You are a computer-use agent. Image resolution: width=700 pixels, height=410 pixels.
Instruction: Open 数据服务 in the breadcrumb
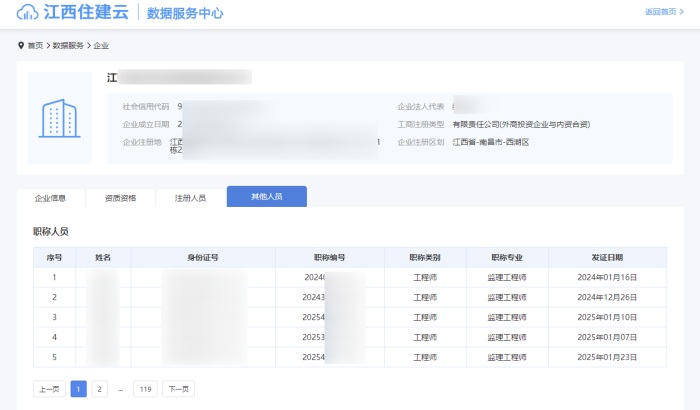click(68, 46)
